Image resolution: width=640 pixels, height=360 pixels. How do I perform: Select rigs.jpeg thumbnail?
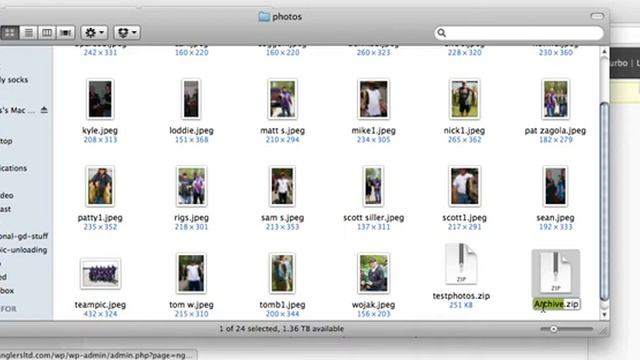pyautogui.click(x=191, y=186)
